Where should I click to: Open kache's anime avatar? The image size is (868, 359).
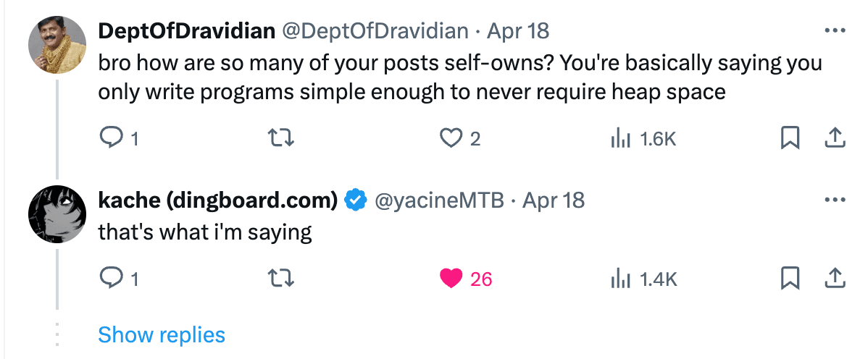click(x=57, y=214)
